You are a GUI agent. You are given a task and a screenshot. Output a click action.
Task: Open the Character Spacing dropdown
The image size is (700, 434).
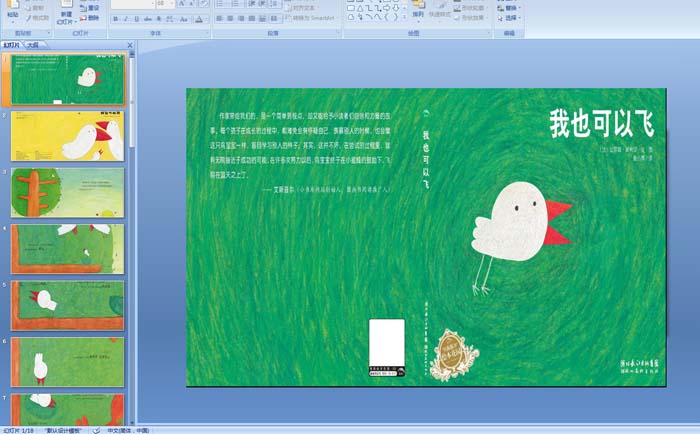[x=170, y=19]
